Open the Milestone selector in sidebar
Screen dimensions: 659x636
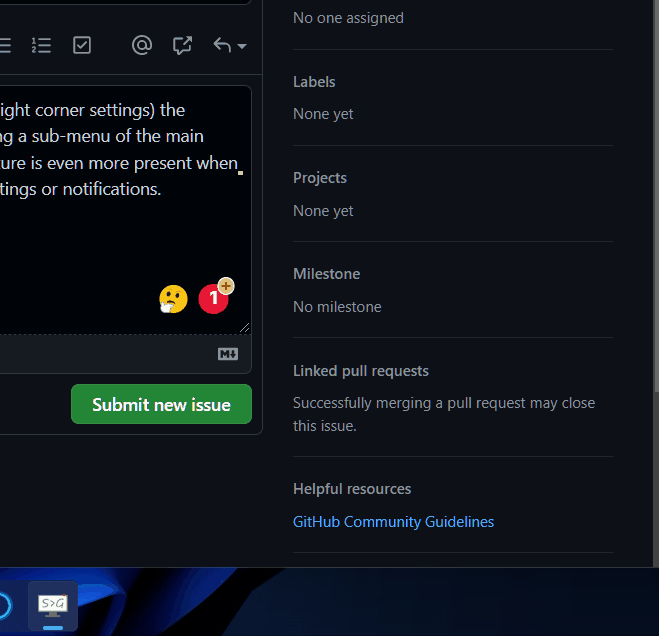point(327,274)
